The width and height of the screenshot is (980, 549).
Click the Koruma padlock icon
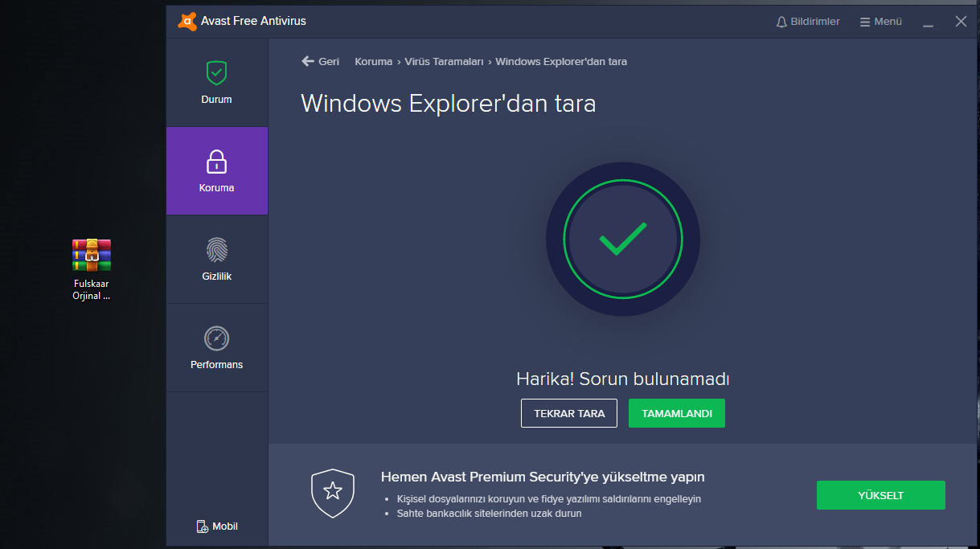coord(216,162)
